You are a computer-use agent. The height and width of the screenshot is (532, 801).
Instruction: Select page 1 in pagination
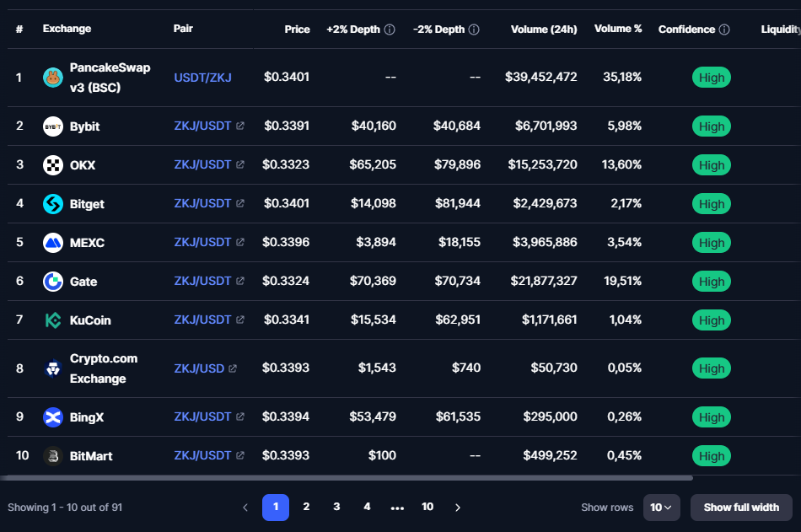276,508
